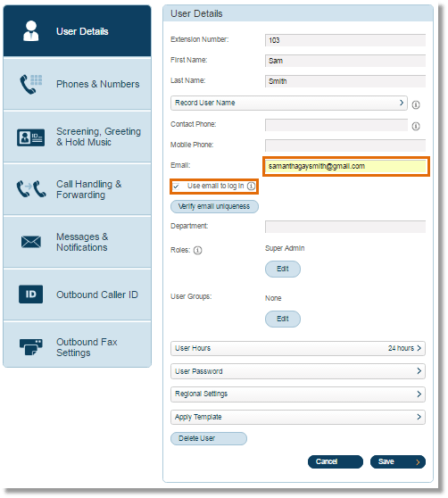
Task: Uncheck the Use email to log in checkbox
Action: [x=176, y=187]
